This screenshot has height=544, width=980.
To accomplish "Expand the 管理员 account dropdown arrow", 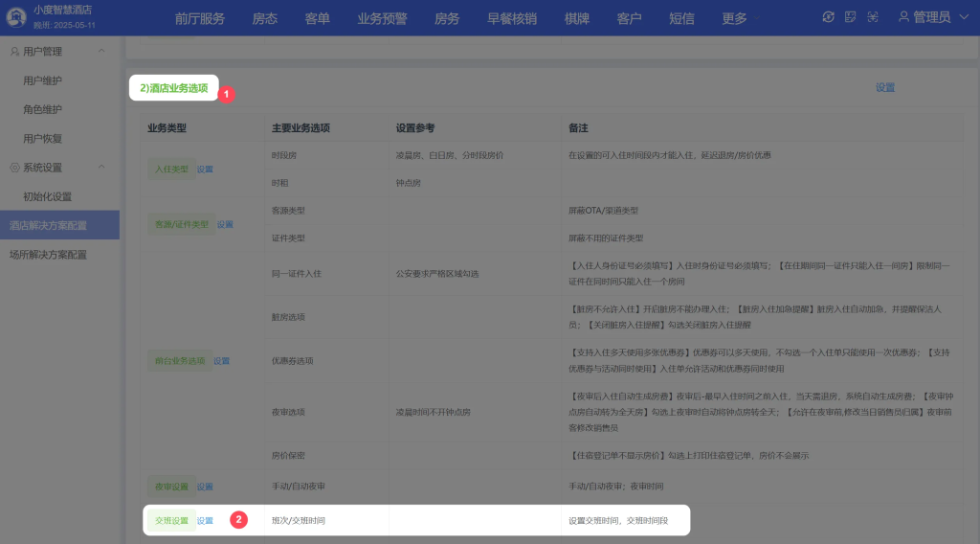I will click(963, 17).
